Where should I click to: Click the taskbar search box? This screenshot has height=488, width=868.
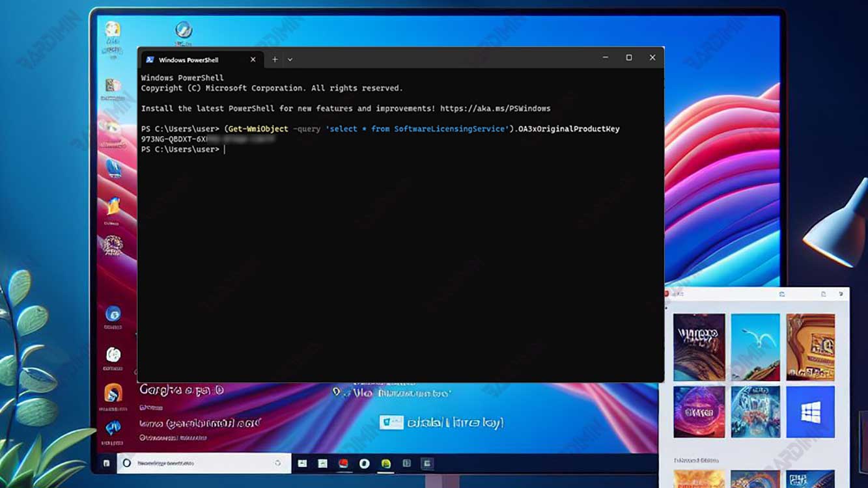coord(204,463)
